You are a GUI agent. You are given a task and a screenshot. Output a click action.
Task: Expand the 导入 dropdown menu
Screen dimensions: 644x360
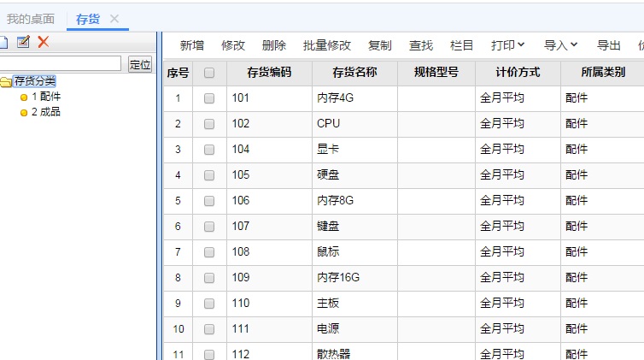pyautogui.click(x=560, y=45)
